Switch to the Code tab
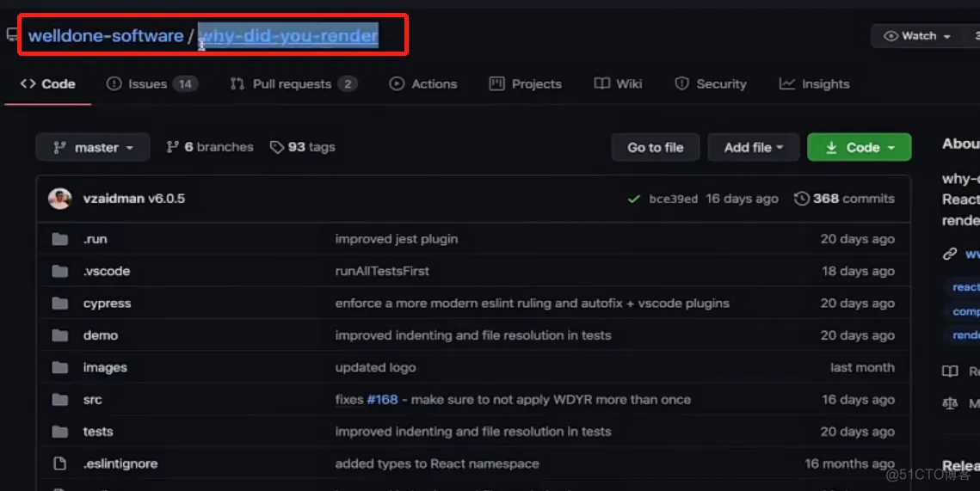Image resolution: width=980 pixels, height=491 pixels. [48, 83]
